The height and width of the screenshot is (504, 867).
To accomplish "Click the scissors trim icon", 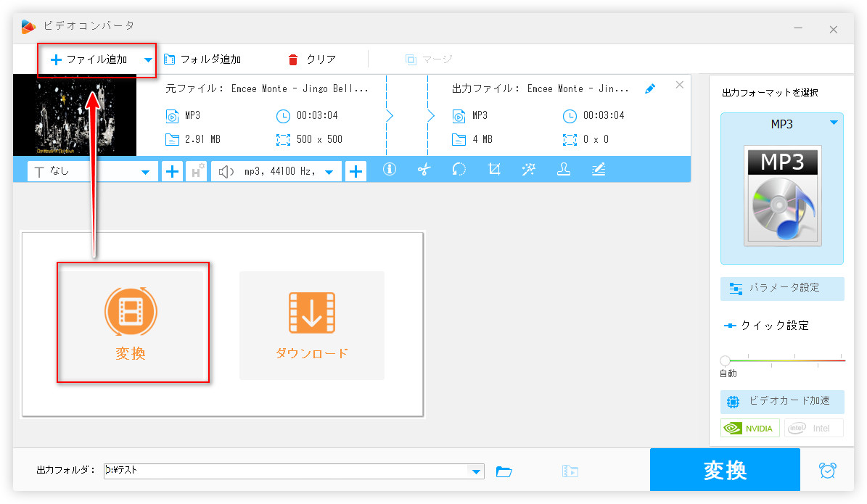I will [424, 170].
